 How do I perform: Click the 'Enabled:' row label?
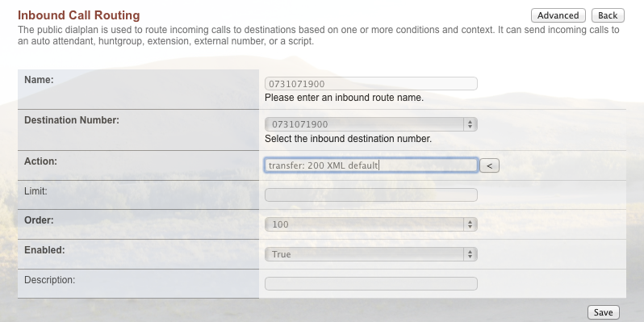coord(44,249)
